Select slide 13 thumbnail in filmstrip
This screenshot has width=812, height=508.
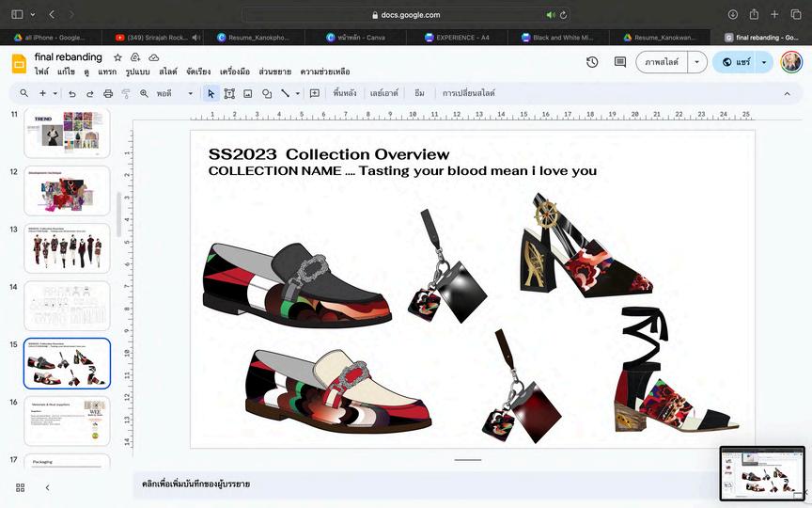[x=67, y=248]
